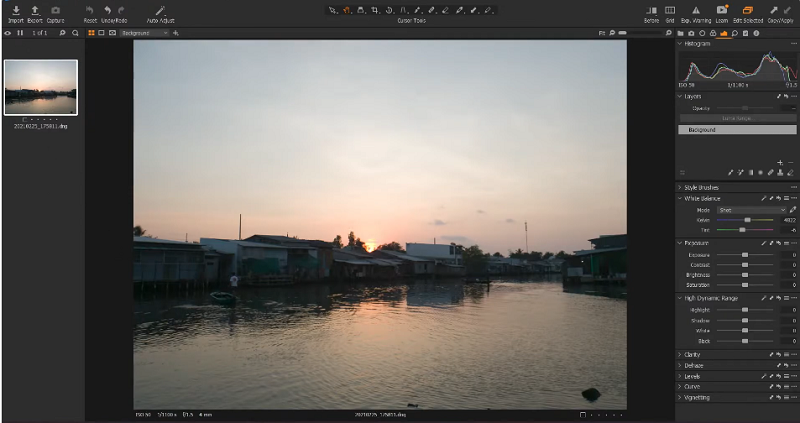Image resolution: width=800 pixels, height=423 pixels.
Task: Expand the Dehaze panel
Action: (x=680, y=366)
